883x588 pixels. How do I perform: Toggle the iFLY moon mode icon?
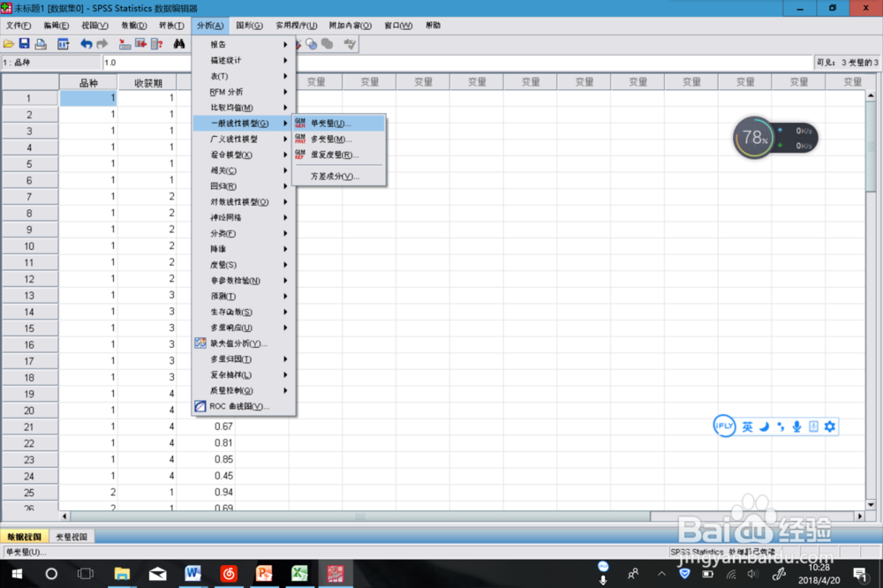(764, 426)
